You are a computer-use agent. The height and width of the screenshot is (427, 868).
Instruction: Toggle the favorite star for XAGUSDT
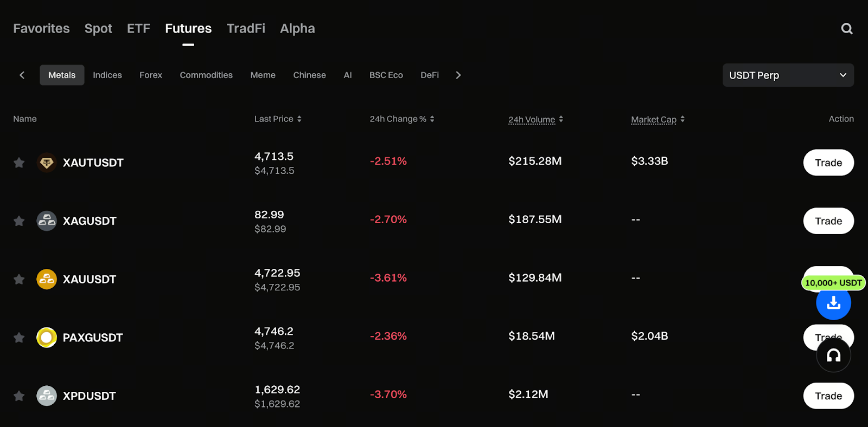pos(19,221)
